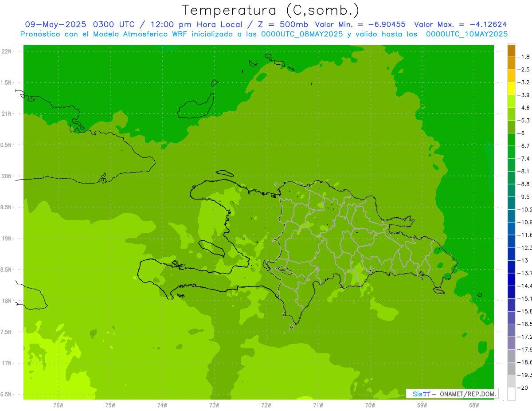Click the "-8.8" legend value
The image size is (532, 411).
pos(523,184)
